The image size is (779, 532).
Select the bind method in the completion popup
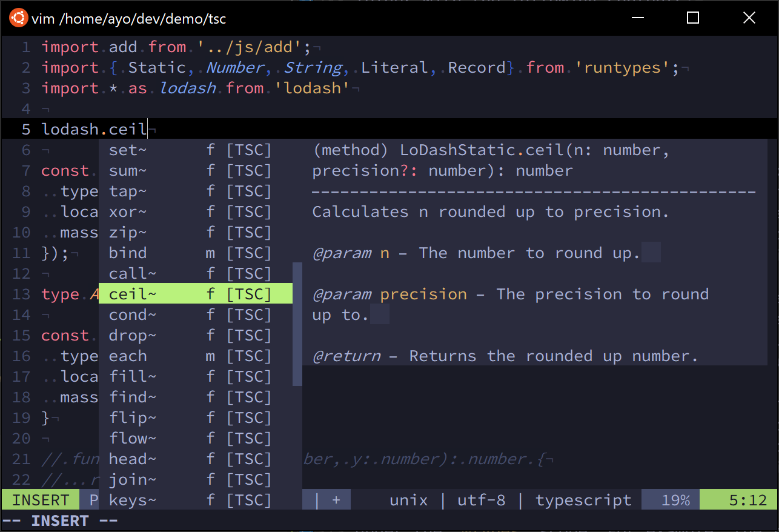click(127, 253)
